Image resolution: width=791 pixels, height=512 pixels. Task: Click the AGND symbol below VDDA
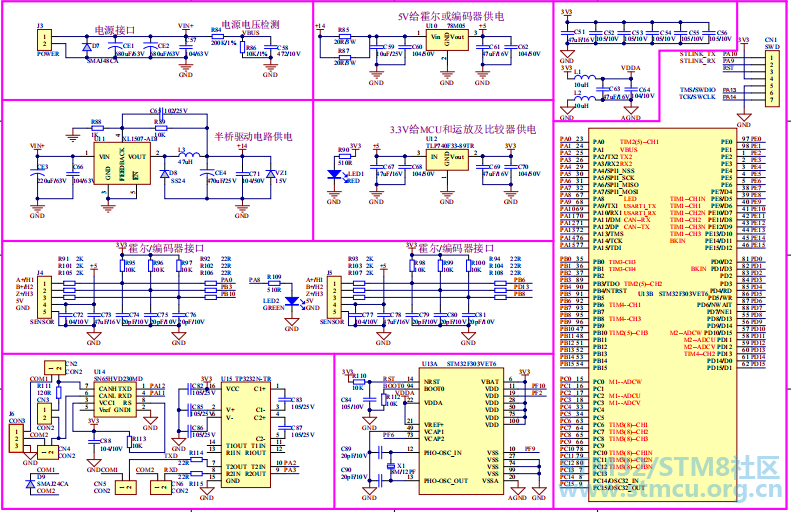tap(631, 113)
